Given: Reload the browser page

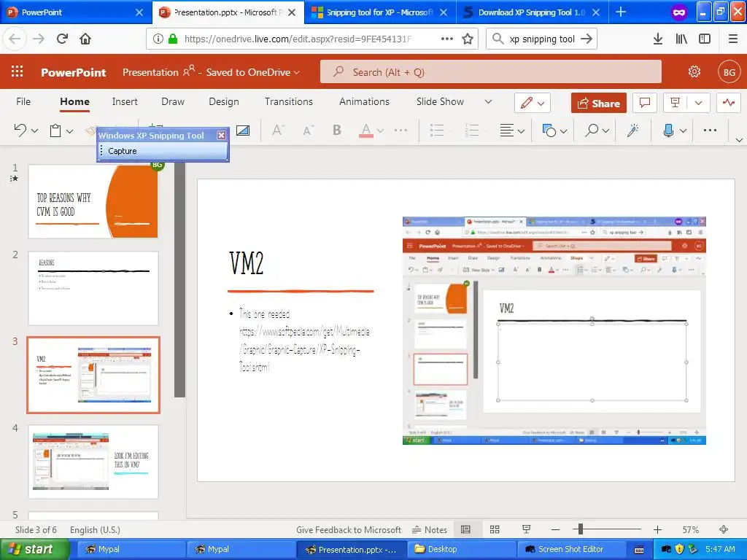Looking at the screenshot, I should tap(62, 39).
